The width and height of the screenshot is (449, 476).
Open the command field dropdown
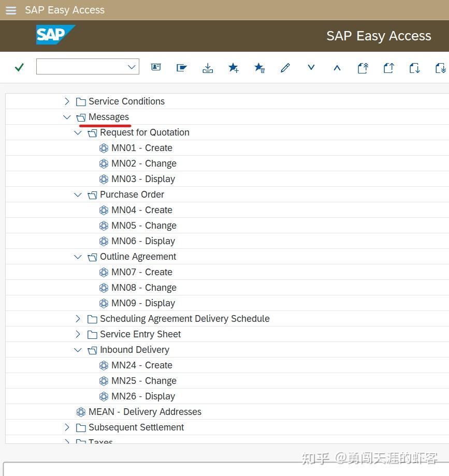[x=132, y=67]
